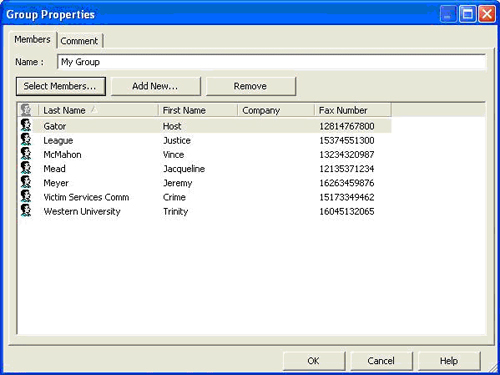Click first name Justice
The width and height of the screenshot is (500, 375).
[177, 141]
